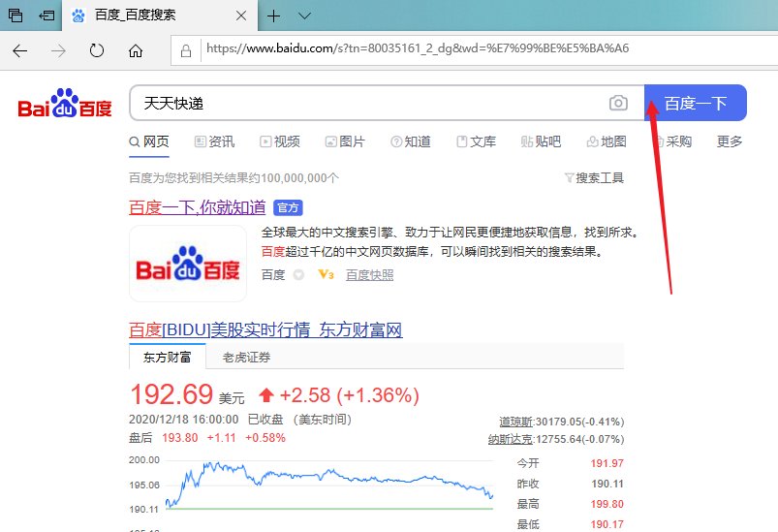The height and width of the screenshot is (532, 778).
Task: Click the 道琼斯 index link
Action: pos(516,422)
